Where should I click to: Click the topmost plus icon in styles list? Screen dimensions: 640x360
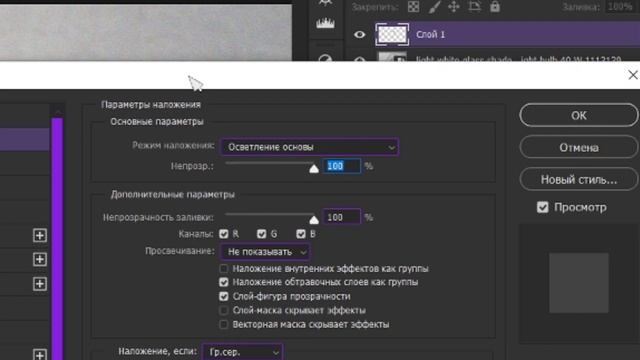pyautogui.click(x=40, y=235)
